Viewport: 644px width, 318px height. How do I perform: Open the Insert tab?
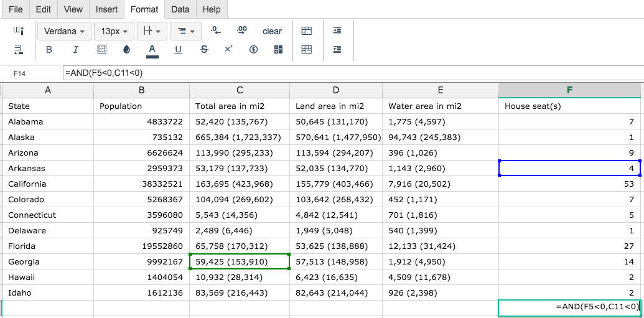[x=107, y=9]
